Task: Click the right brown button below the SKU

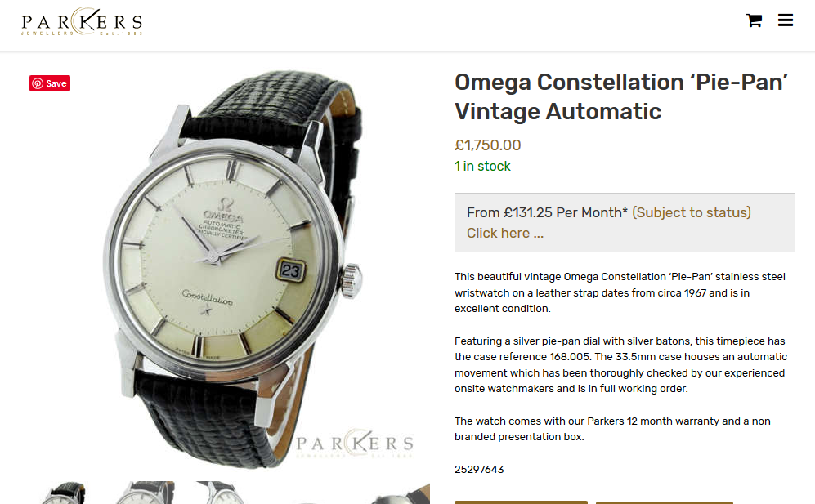Action: pyautogui.click(x=665, y=502)
